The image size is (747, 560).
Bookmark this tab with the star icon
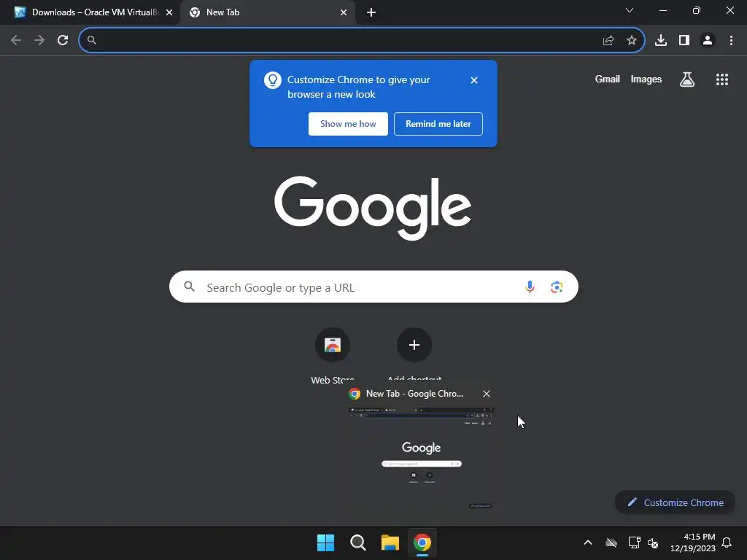point(632,41)
